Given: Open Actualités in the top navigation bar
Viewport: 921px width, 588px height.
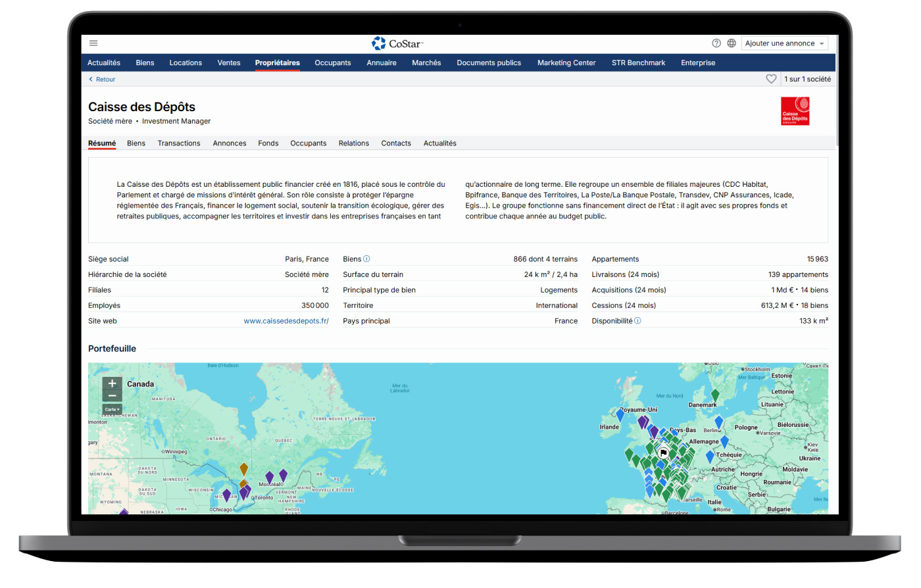Looking at the screenshot, I should (x=104, y=63).
